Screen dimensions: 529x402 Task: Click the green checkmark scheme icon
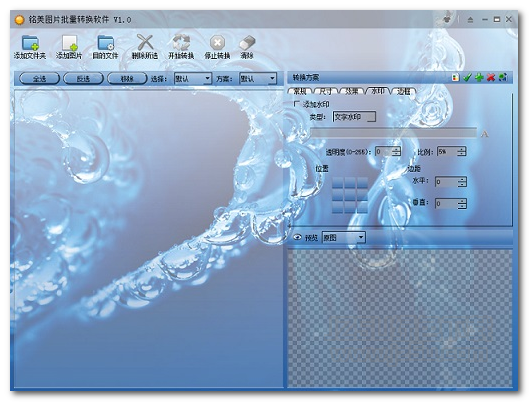pos(467,78)
